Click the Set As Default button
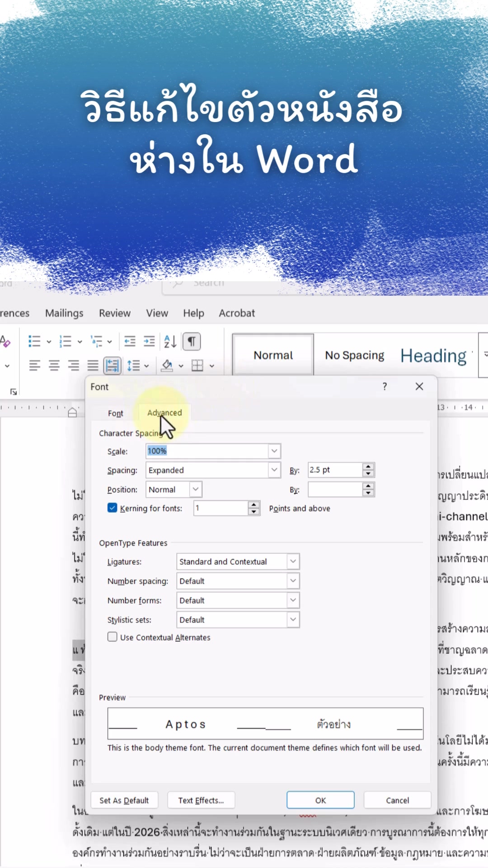This screenshot has height=868, width=488. pyautogui.click(x=124, y=800)
